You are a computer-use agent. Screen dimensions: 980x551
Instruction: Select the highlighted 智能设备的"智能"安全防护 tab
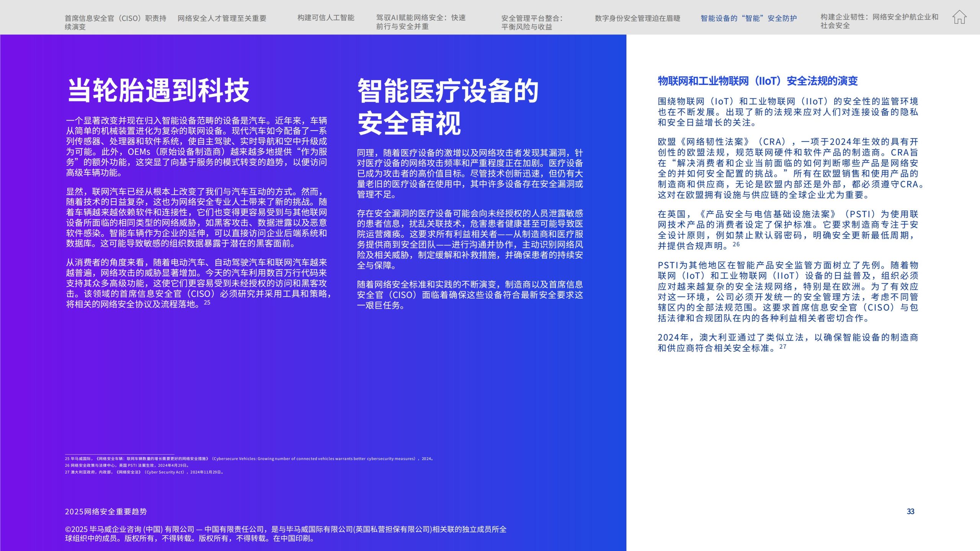[x=748, y=18]
